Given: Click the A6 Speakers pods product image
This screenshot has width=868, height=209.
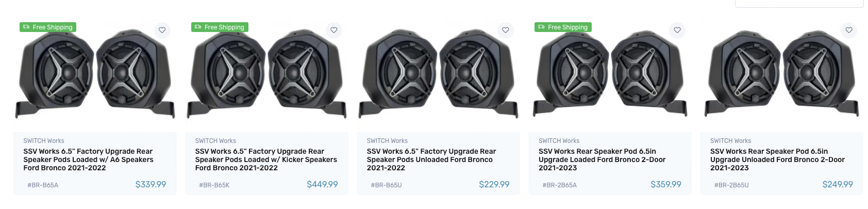Looking at the screenshot, I should click(95, 75).
